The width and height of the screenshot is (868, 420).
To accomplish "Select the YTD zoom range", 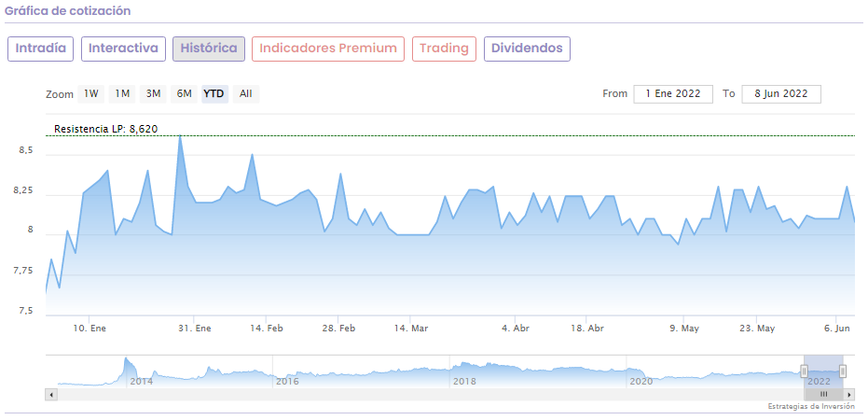I will pos(214,94).
